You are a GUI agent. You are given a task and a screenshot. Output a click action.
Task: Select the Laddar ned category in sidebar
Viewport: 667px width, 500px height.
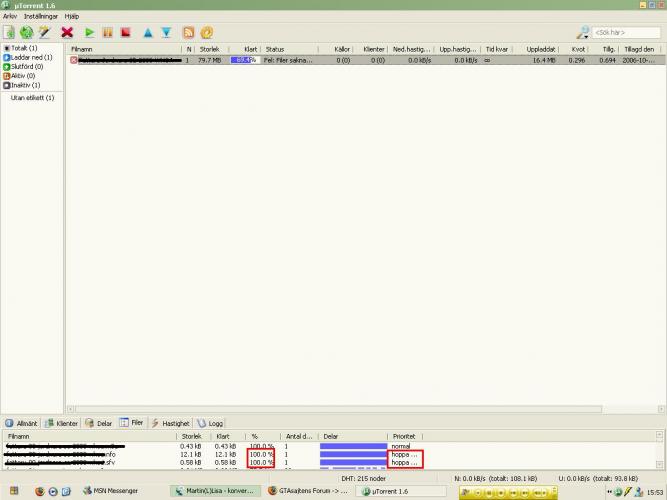point(33,57)
